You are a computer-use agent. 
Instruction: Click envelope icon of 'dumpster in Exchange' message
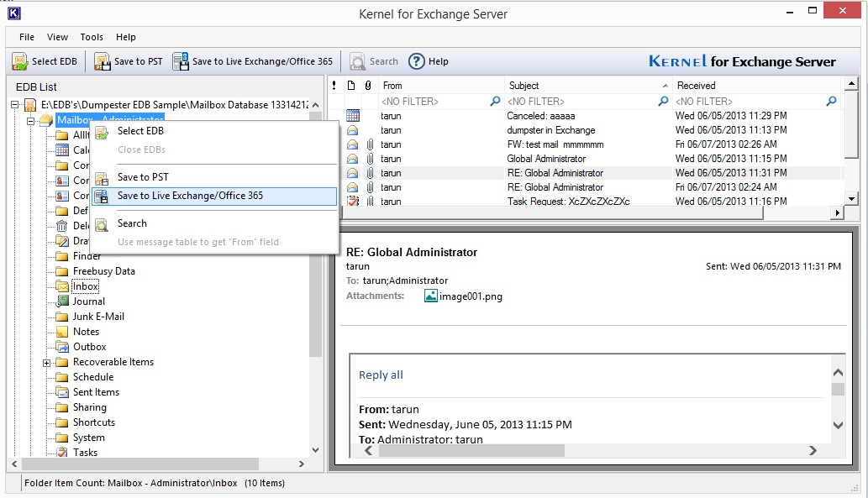coord(353,130)
